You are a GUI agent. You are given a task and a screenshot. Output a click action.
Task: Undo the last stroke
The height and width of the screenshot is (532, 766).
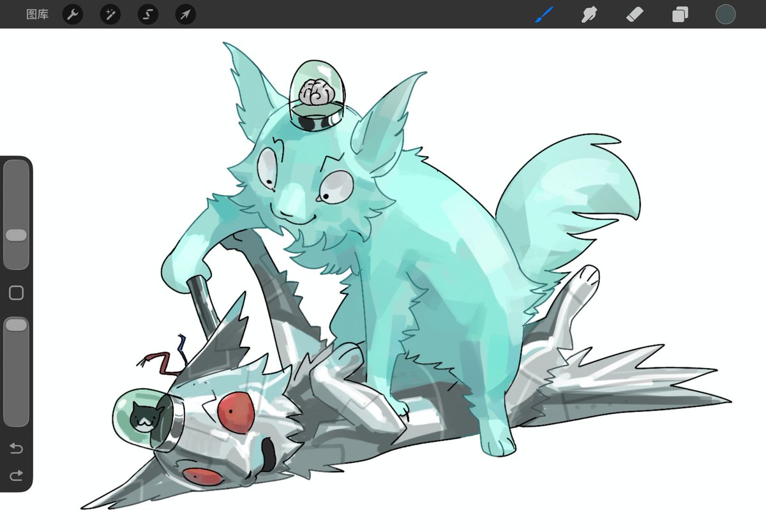pos(16,449)
